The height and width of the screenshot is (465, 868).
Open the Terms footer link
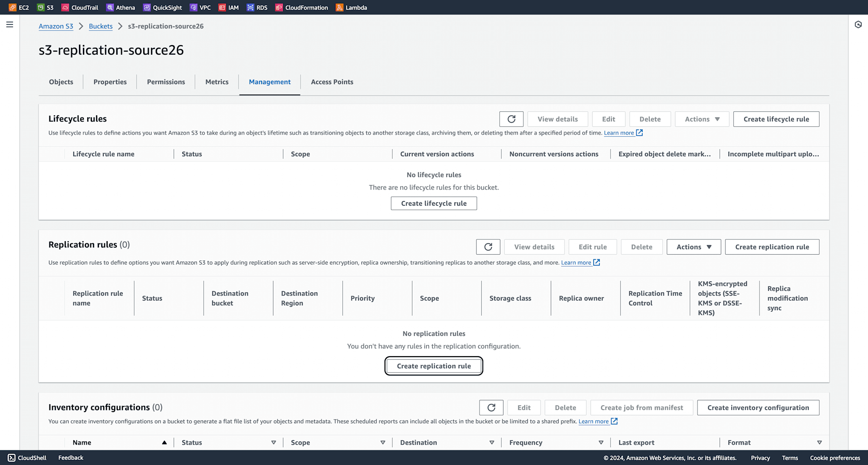(790, 458)
